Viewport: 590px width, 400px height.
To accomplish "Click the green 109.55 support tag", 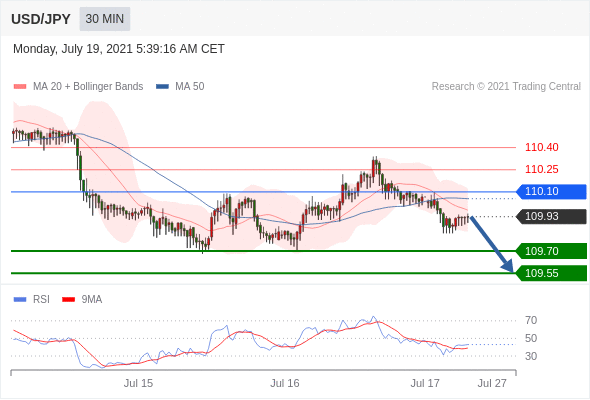I will coord(551,273).
